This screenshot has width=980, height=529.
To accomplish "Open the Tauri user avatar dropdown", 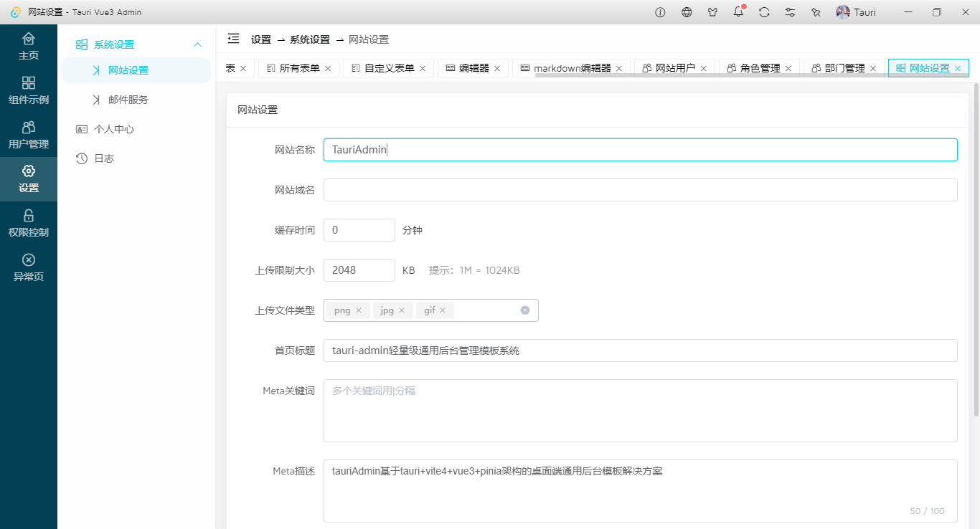I will [855, 11].
